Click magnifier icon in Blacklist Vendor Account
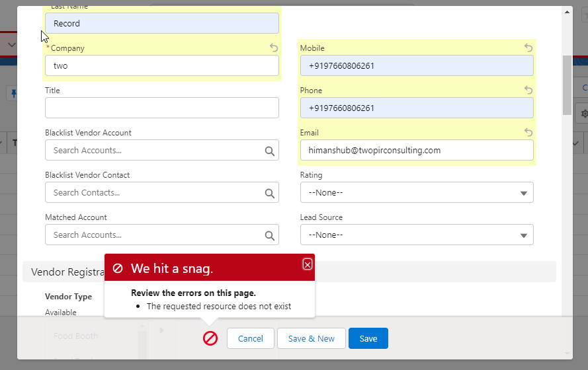The image size is (588, 370). [x=269, y=151]
